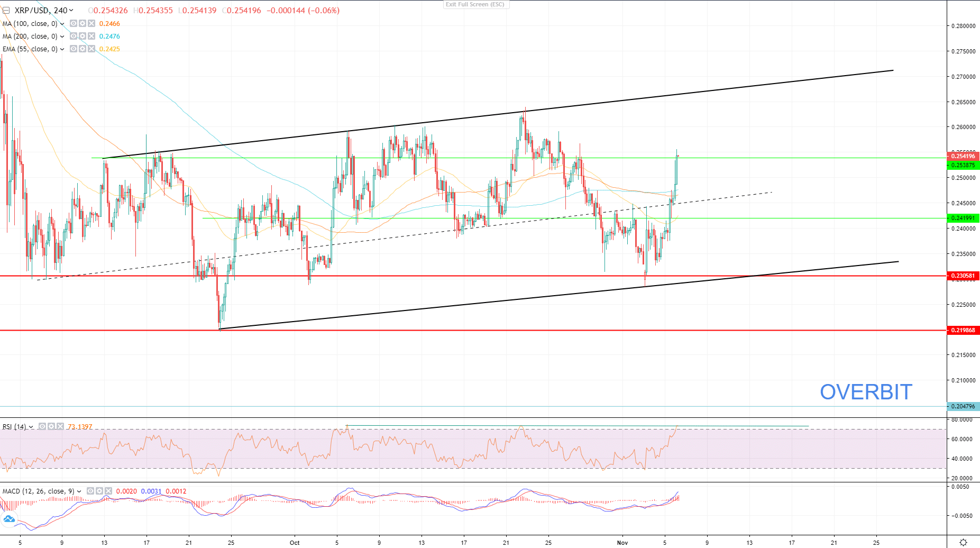Screen dimensions: 980x548
Task: Click the 0.280000 price axis label
Action: pos(963,26)
